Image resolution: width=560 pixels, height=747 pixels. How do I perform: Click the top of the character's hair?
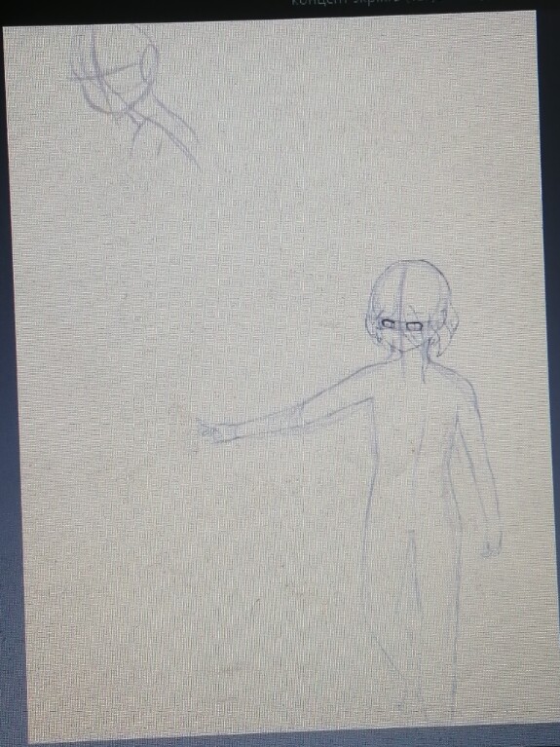pos(411,269)
